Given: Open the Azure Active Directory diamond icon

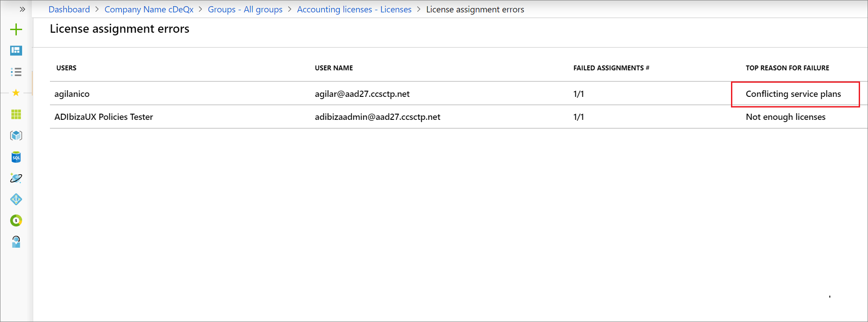Looking at the screenshot, I should pyautogui.click(x=16, y=199).
